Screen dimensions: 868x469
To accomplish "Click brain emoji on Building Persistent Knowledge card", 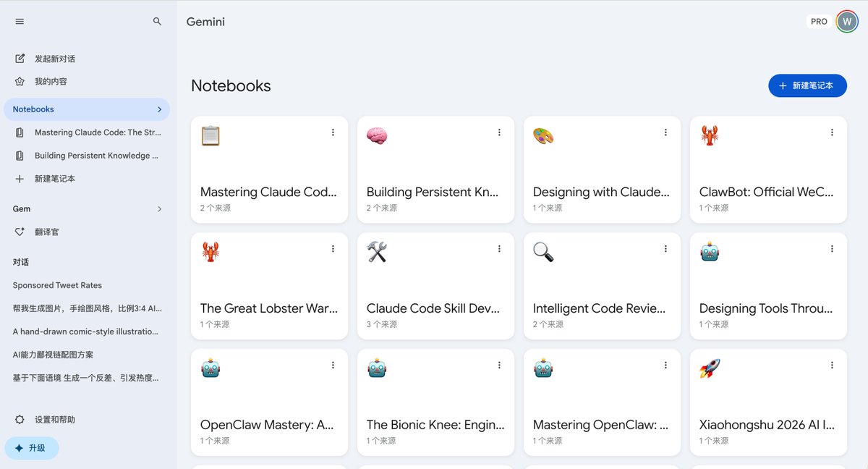I will click(x=377, y=135).
